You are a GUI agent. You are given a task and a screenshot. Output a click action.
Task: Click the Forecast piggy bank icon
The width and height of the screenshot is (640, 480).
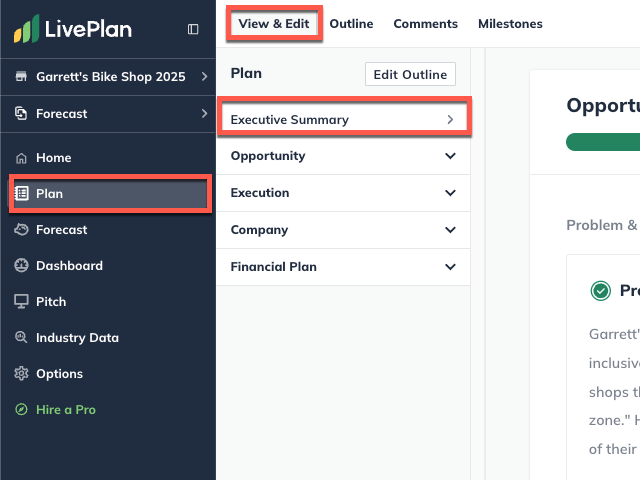click(x=21, y=230)
